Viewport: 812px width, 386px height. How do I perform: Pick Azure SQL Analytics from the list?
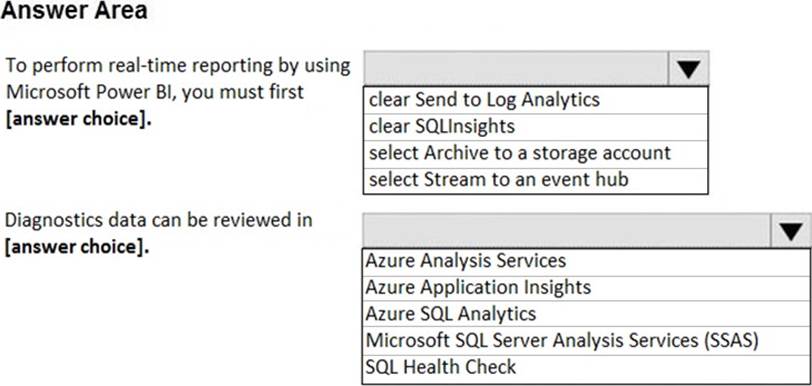coord(586,314)
